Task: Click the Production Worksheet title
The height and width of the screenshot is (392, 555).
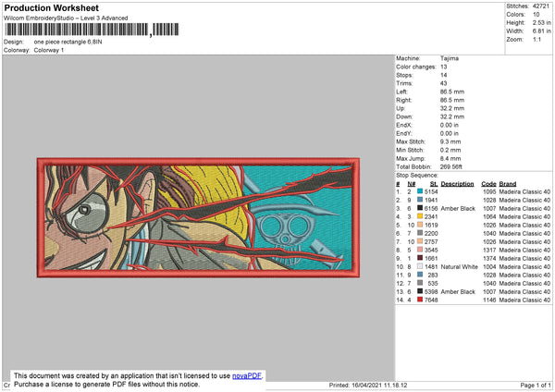Action: (x=51, y=7)
